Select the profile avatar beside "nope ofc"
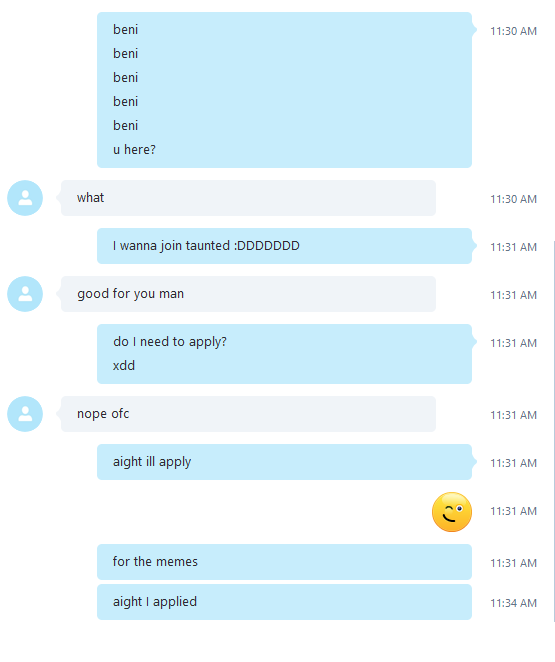The width and height of the screenshot is (555, 662). pos(25,414)
